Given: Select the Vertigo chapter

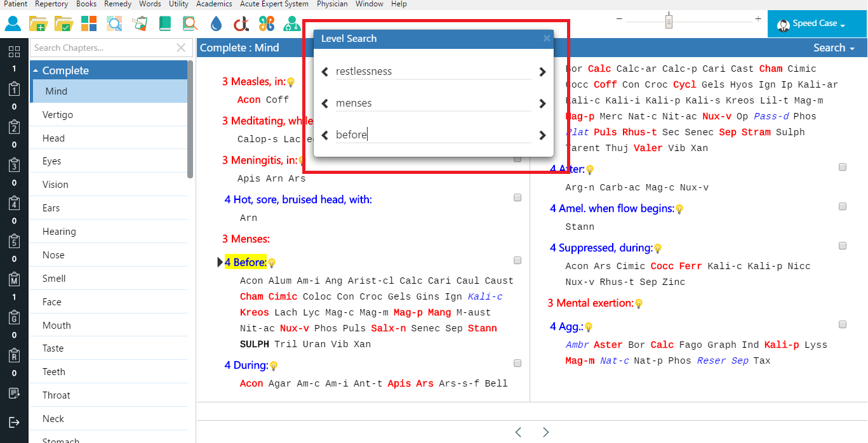Looking at the screenshot, I should coord(109,115).
